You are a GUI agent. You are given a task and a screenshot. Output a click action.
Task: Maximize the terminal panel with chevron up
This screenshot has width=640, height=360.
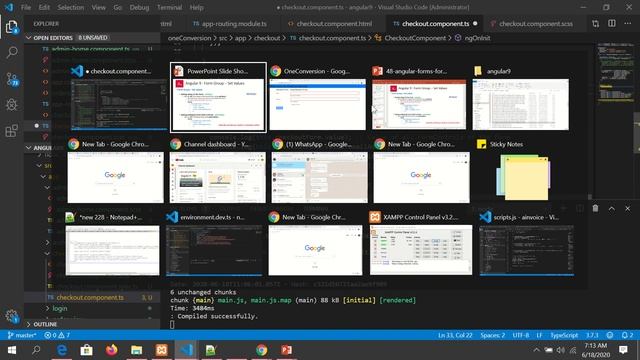click(611, 209)
